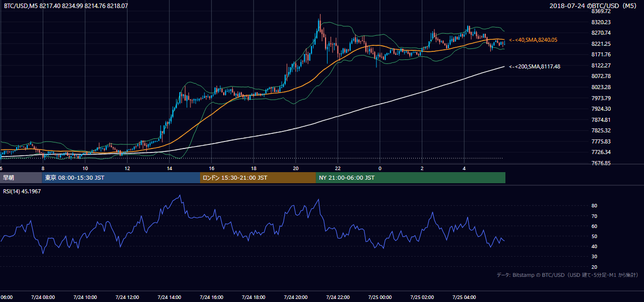
Task: Click the BTC/USD,M5 price header text
Action: tap(66, 6)
